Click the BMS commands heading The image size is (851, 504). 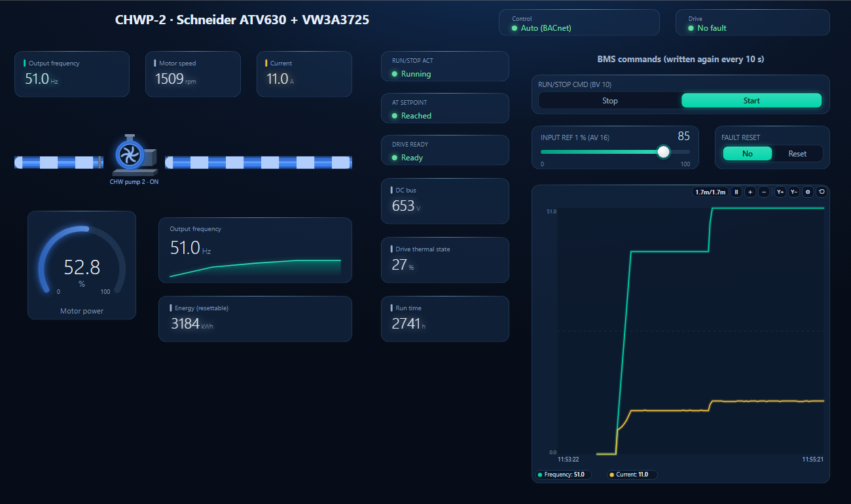[x=681, y=59]
